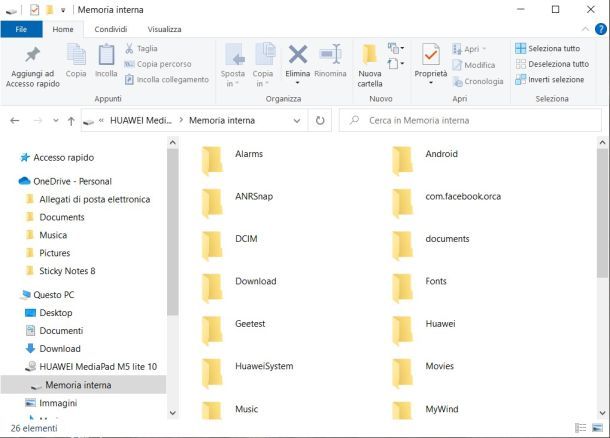
Task: Click the Copia in icon
Action: tap(265, 54)
